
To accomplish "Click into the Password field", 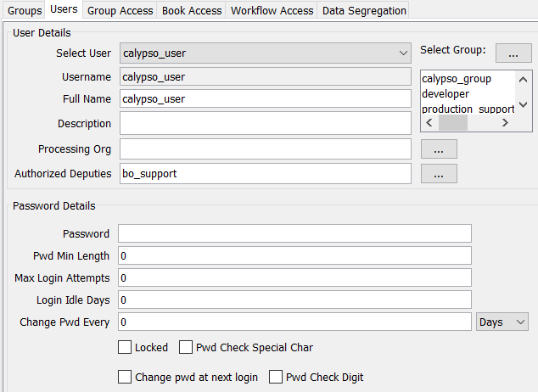I will pyautogui.click(x=294, y=233).
